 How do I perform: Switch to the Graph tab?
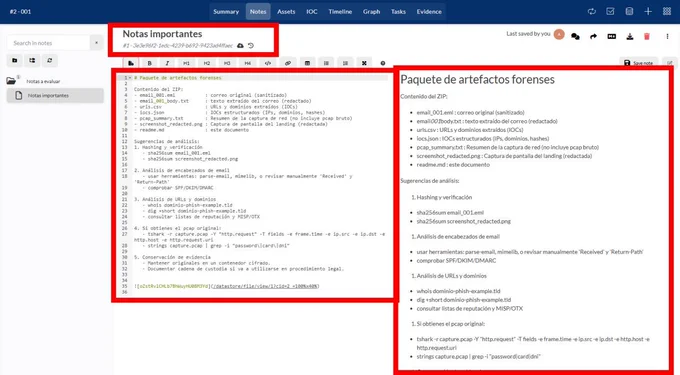pos(372,12)
